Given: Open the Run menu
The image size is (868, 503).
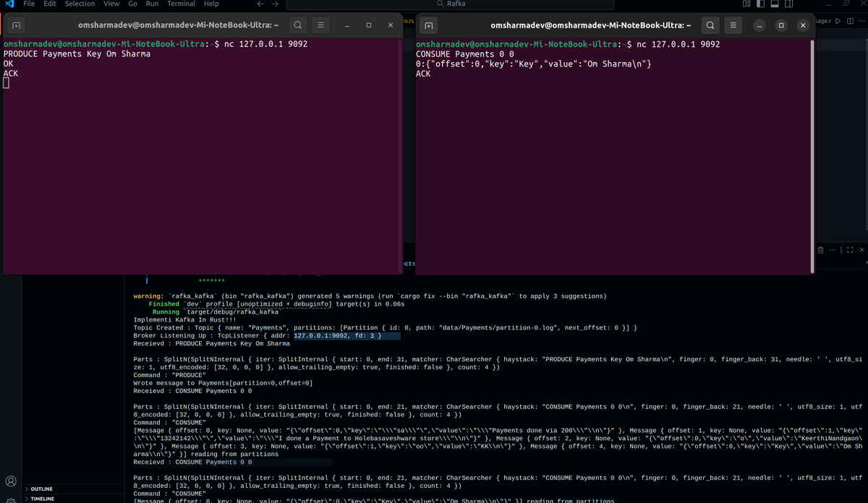Looking at the screenshot, I should coord(152,4).
